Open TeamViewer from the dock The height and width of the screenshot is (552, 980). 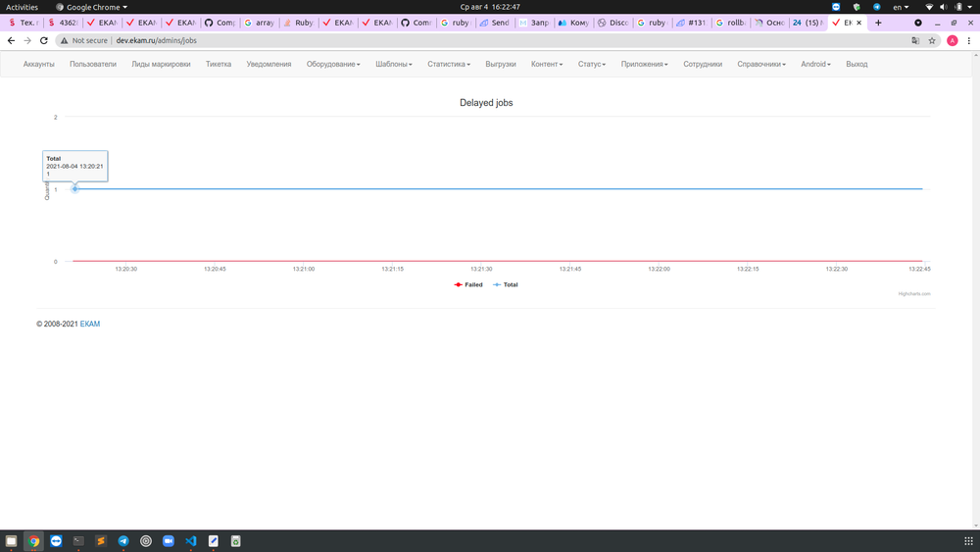(x=56, y=540)
